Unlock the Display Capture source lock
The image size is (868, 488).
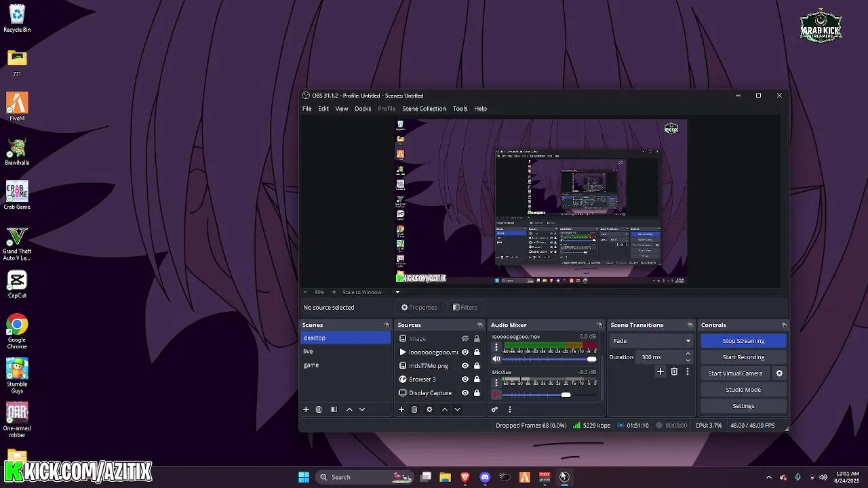(477, 393)
